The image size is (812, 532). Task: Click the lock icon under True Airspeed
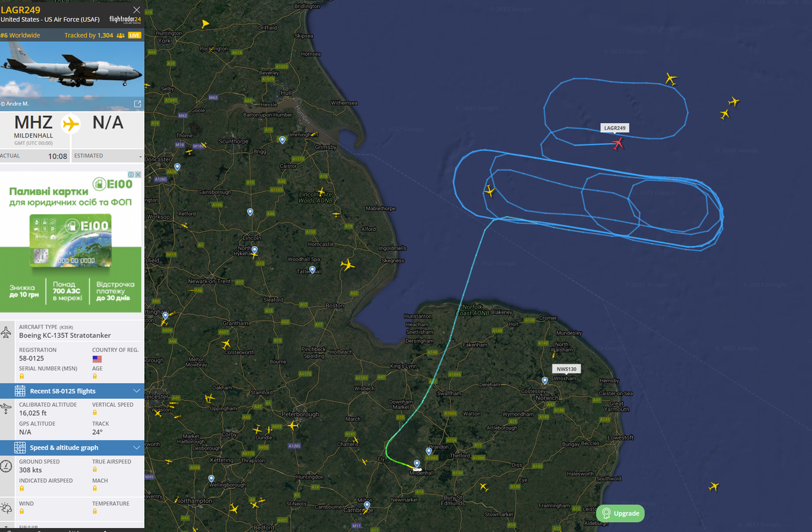95,469
